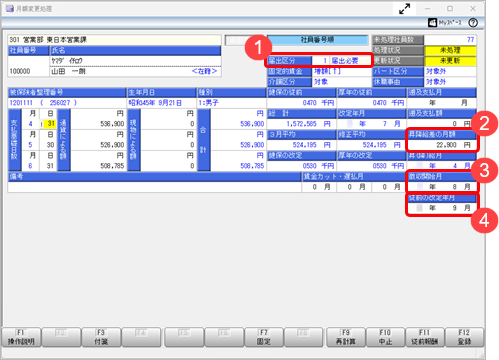Click the 健保の従前 value 0470 千円

coord(301,103)
